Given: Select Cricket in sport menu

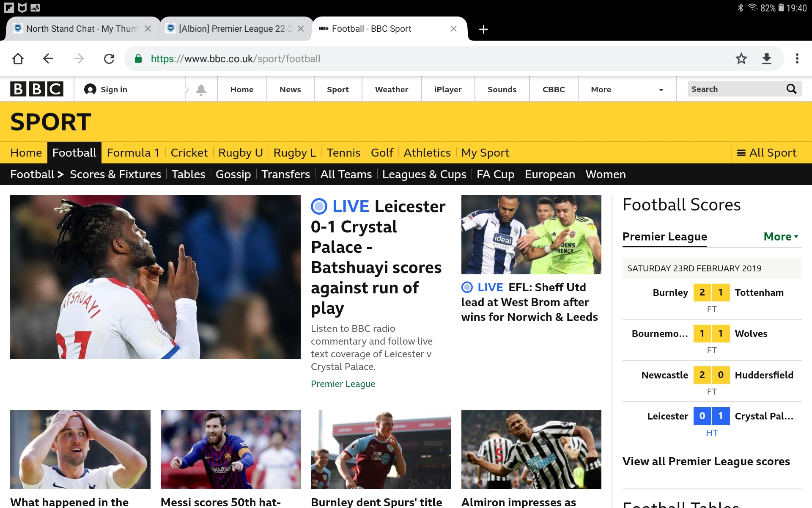Looking at the screenshot, I should coord(189,152).
